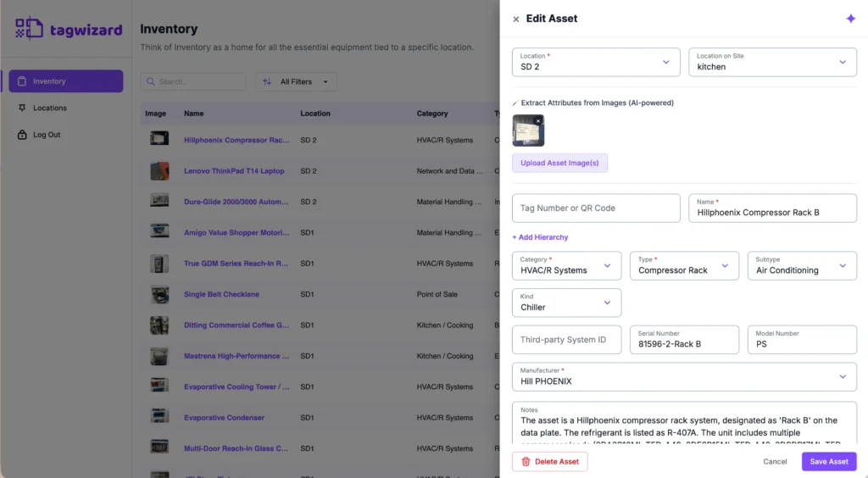Screen dimensions: 868x478
Task: Click the Location column header
Action: point(315,114)
